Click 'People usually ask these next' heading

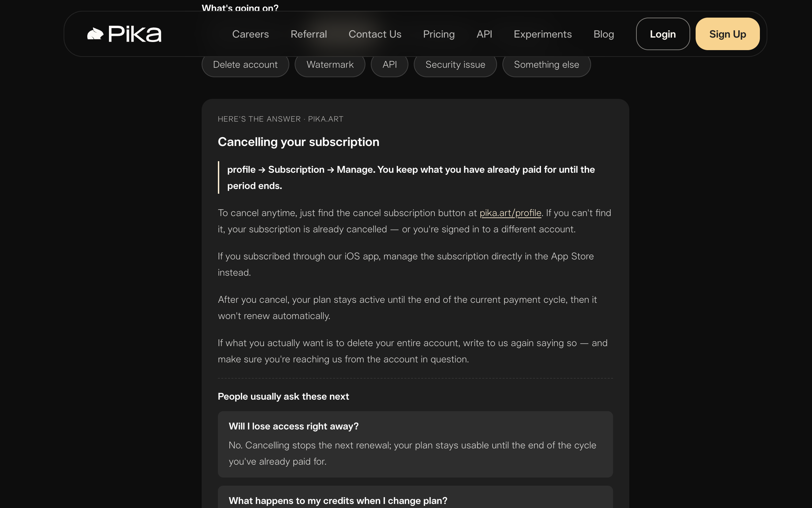click(x=283, y=396)
